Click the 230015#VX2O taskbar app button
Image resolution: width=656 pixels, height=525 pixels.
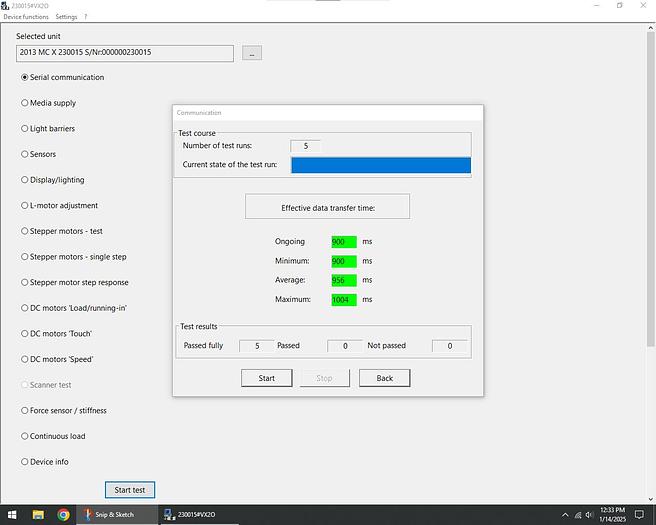195,515
